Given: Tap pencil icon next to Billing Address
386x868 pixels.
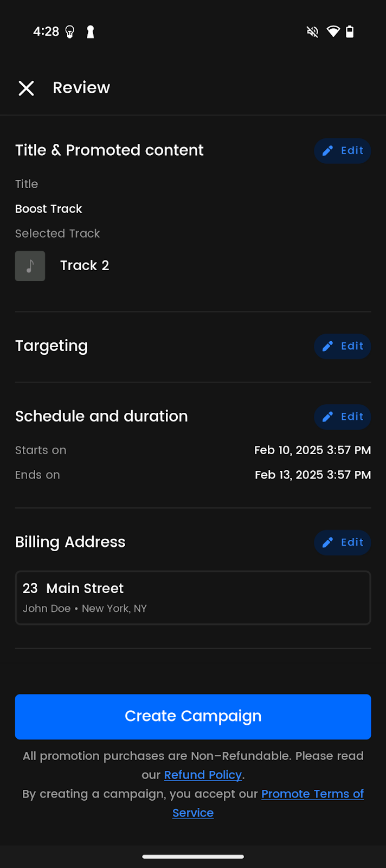Looking at the screenshot, I should tap(328, 542).
